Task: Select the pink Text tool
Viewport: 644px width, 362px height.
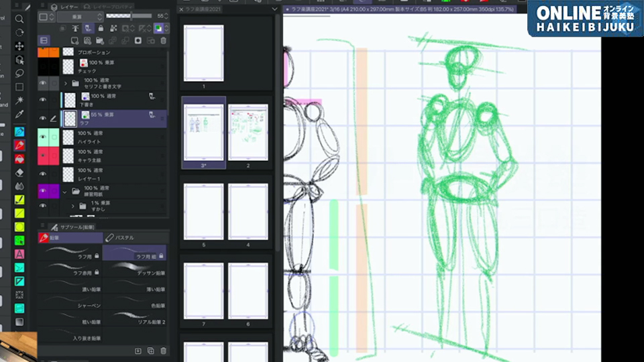Action: [19, 254]
